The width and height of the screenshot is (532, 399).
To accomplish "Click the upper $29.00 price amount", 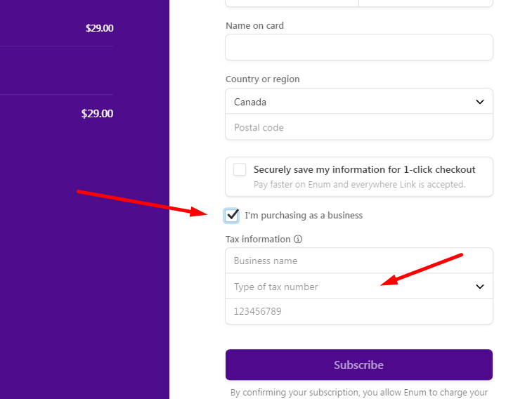I will coord(99,28).
